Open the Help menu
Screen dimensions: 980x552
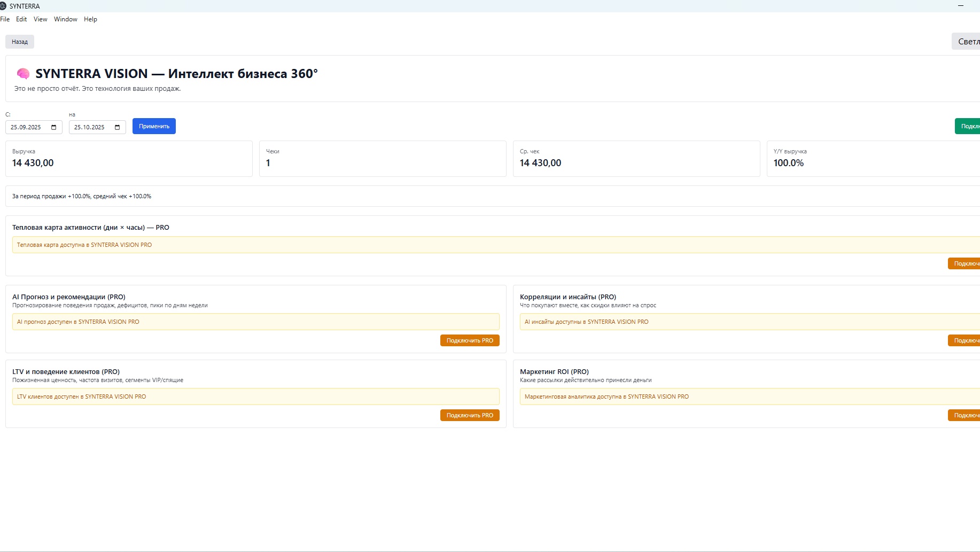tap(90, 19)
